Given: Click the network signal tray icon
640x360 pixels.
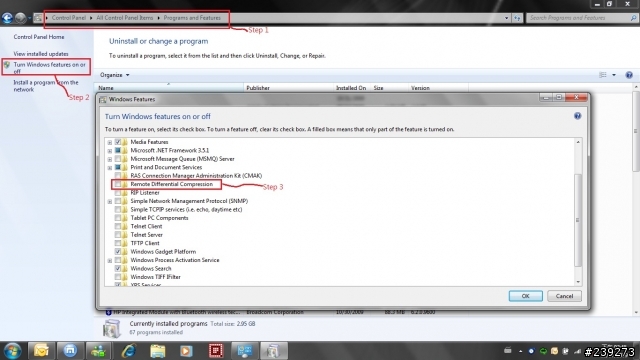Looking at the screenshot, I should click(577, 351).
